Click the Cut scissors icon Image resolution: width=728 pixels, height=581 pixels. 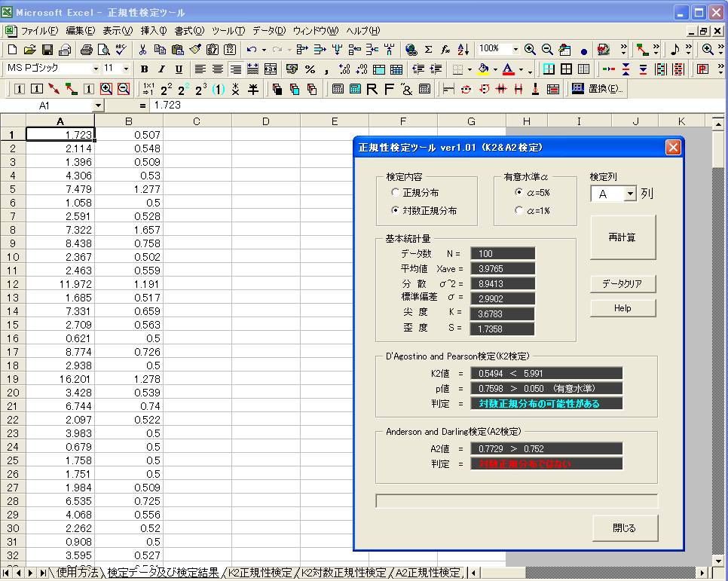click(142, 49)
